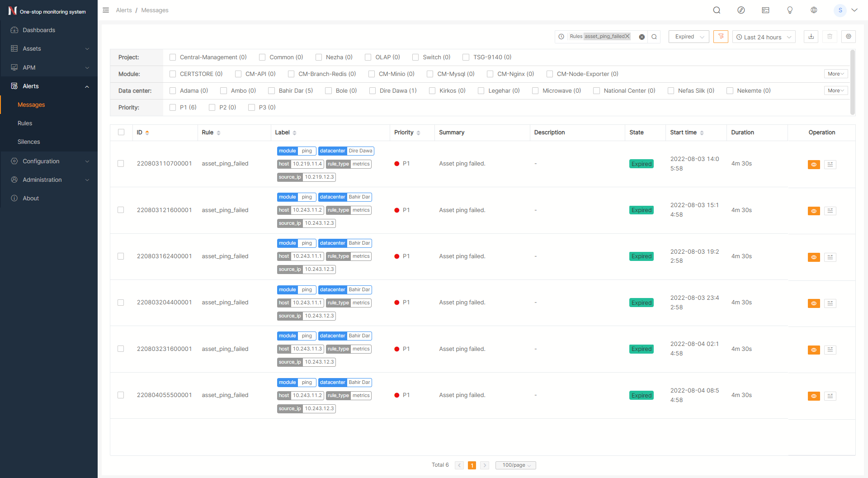Tick the P1 (6) priority checkbox

(x=173, y=108)
